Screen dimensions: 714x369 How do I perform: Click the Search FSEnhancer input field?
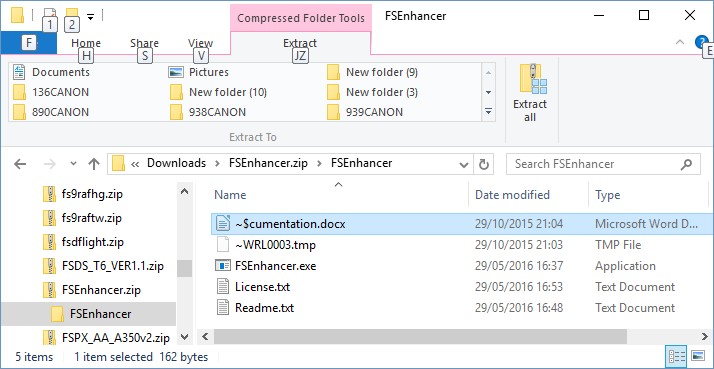click(x=594, y=164)
